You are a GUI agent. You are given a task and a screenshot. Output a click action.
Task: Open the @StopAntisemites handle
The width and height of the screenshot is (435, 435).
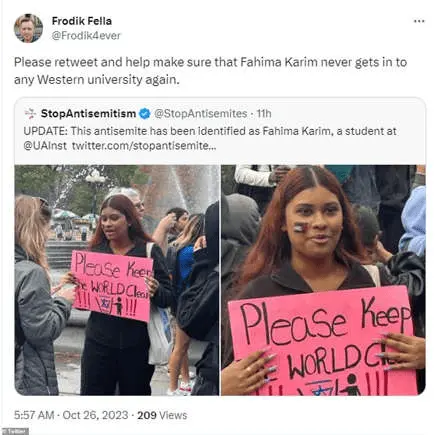coord(200,114)
